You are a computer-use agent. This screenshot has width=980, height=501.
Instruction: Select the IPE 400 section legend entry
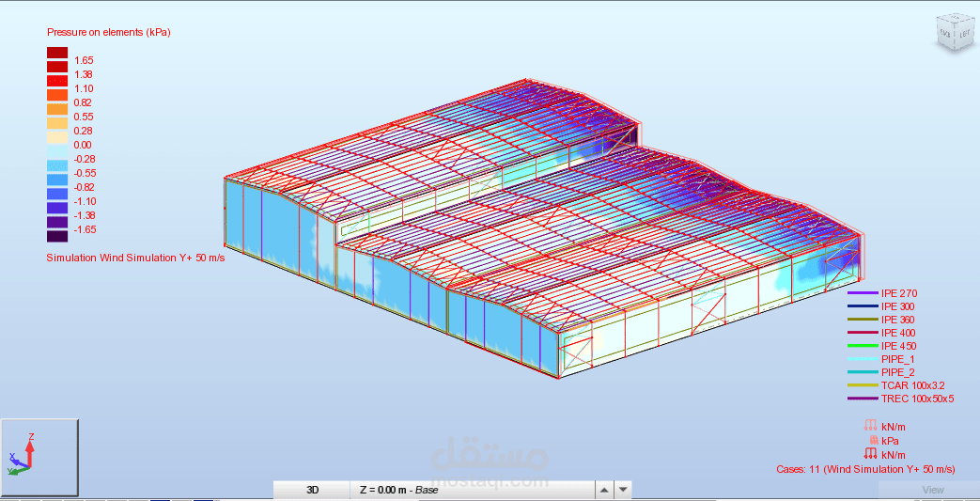click(x=881, y=333)
